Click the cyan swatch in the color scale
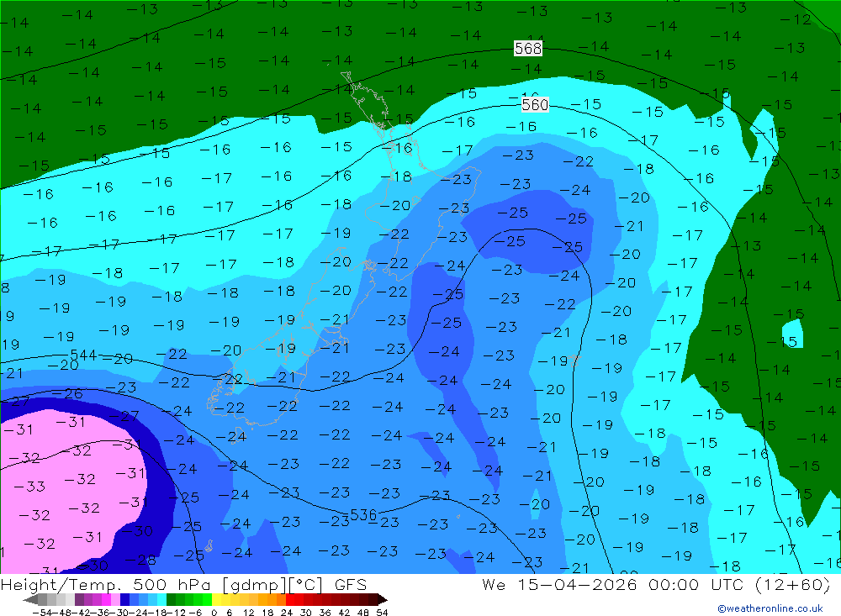This screenshot has width=841, height=616. 161,600
